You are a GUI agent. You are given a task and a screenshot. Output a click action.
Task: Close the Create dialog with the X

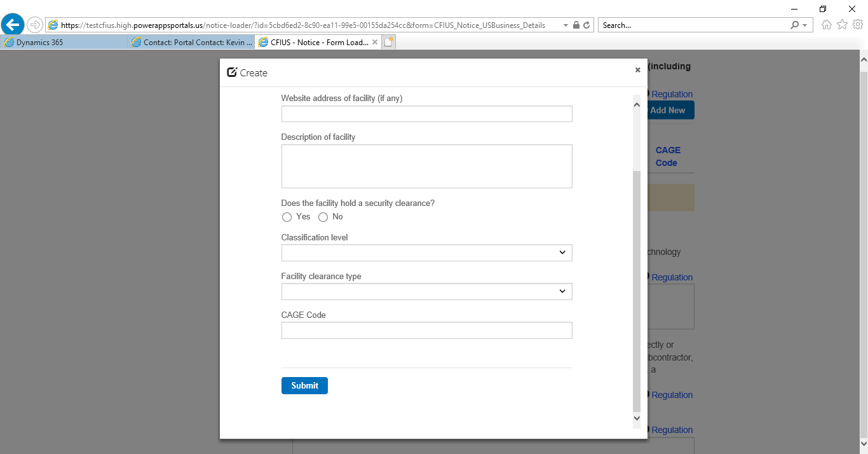pos(637,70)
